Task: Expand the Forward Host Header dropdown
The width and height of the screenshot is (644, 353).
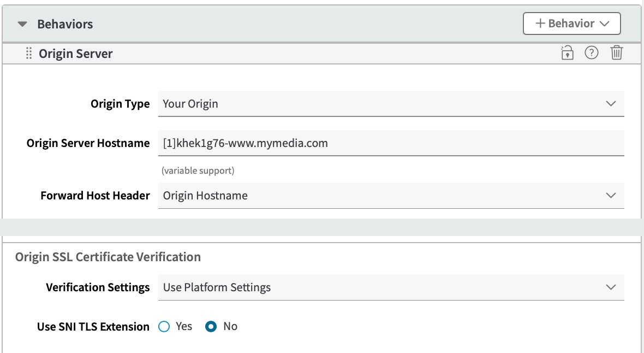Action: tap(391, 196)
